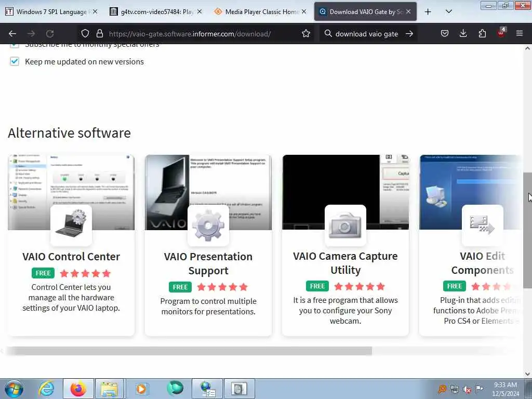Click the volume muted tray icon
This screenshot has height=399, width=532.
coord(467,389)
